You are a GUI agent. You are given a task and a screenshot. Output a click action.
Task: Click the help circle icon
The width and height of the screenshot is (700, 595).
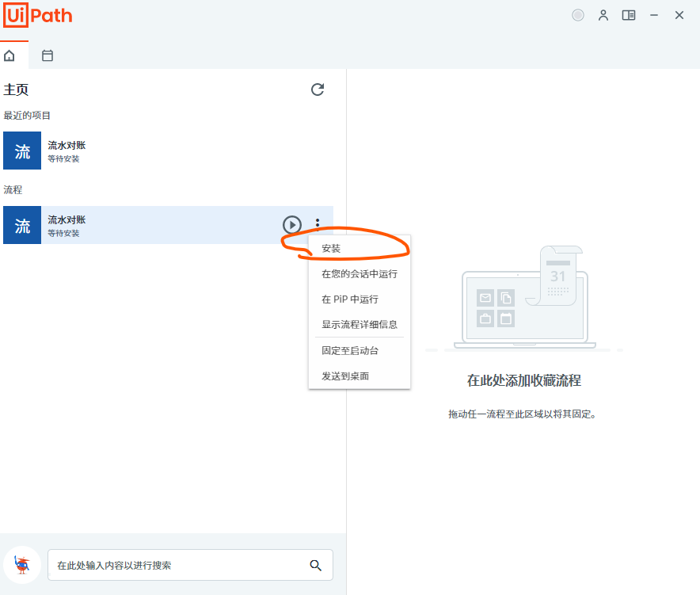[578, 14]
